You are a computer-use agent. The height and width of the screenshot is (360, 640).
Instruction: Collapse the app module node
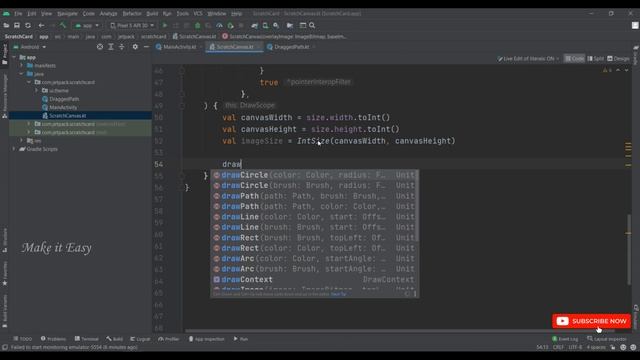[15, 58]
